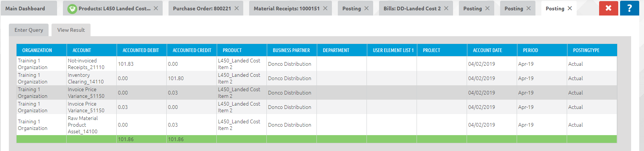Switch to the Main Dashboard tab
The height and width of the screenshot is (151, 644).
pyautogui.click(x=25, y=8)
